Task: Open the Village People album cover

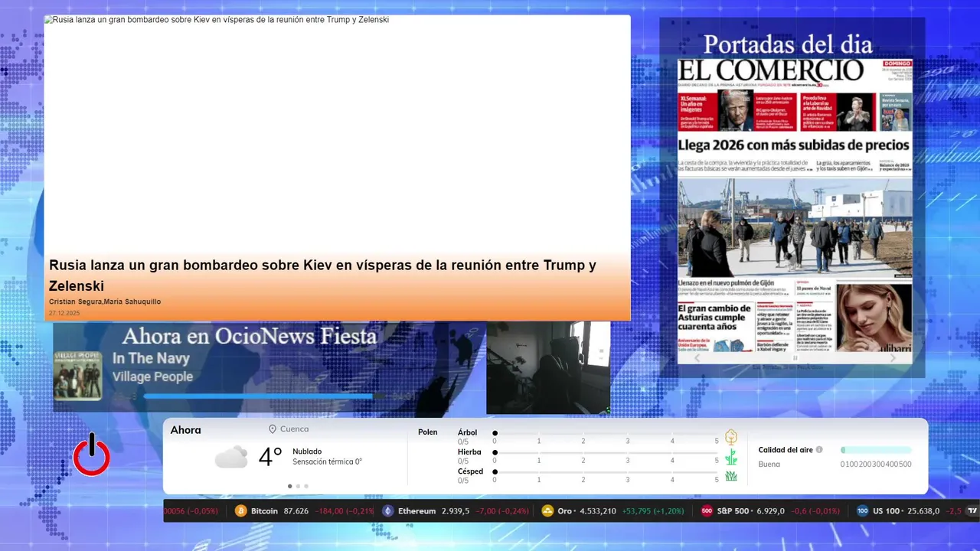Action: click(x=77, y=375)
